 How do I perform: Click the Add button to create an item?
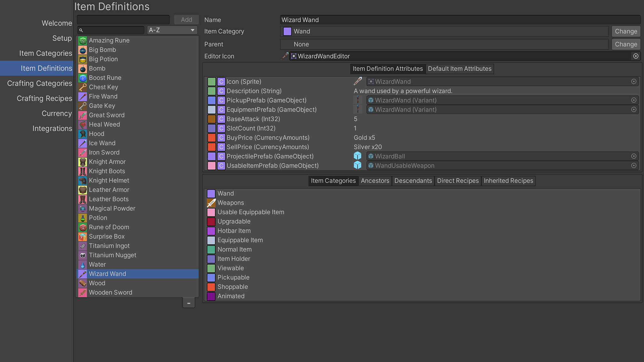186,19
